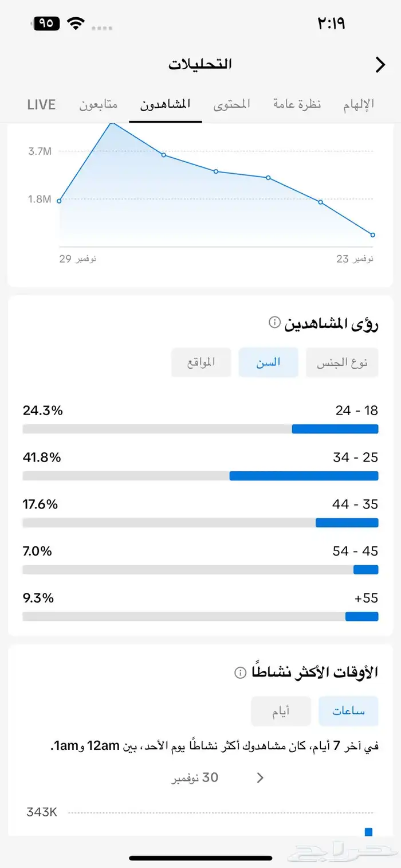401x868 pixels.
Task: Open the متابعون tab
Action: coord(97,104)
